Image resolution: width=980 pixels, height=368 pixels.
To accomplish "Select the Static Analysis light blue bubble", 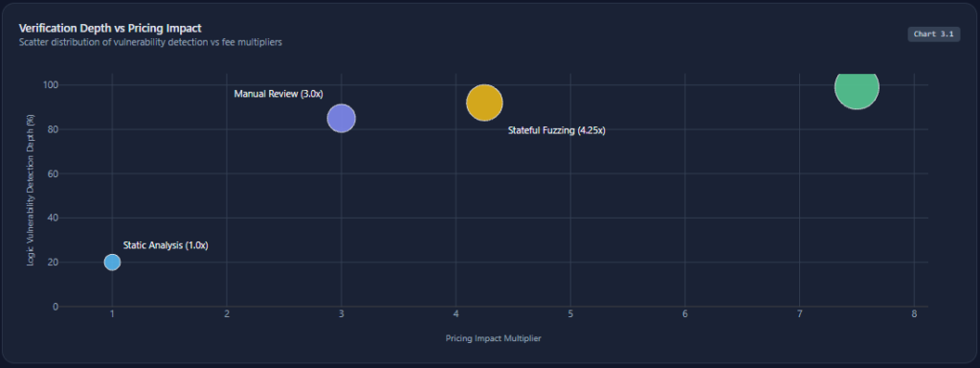I will point(112,263).
